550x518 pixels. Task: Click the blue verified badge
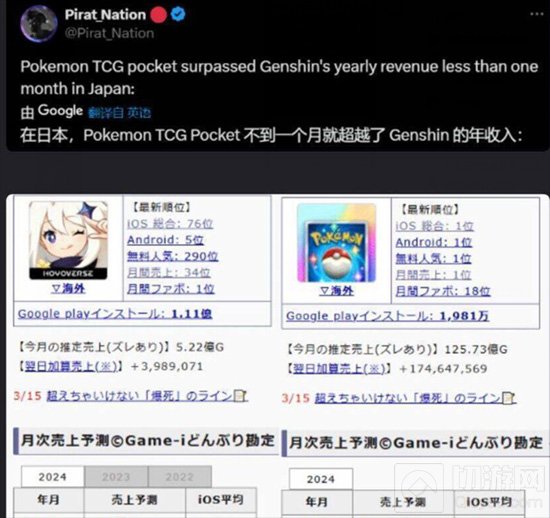[178, 14]
